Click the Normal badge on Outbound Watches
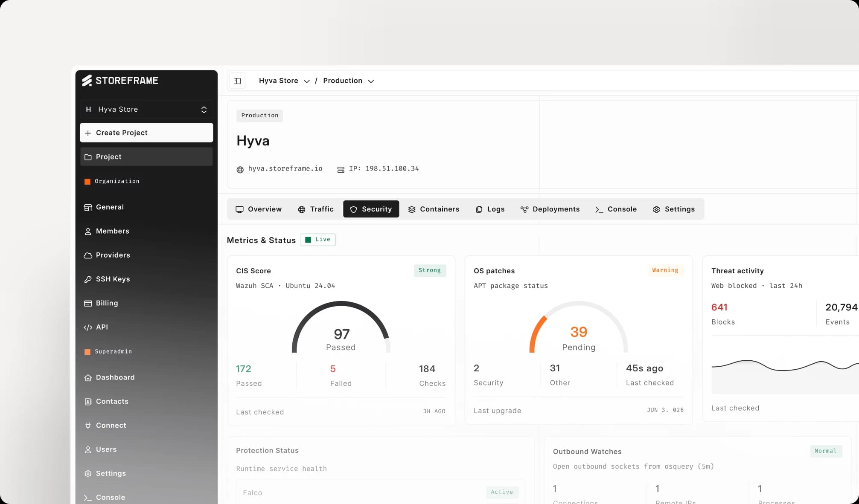Screen dimensions: 859x504 (x=826, y=451)
